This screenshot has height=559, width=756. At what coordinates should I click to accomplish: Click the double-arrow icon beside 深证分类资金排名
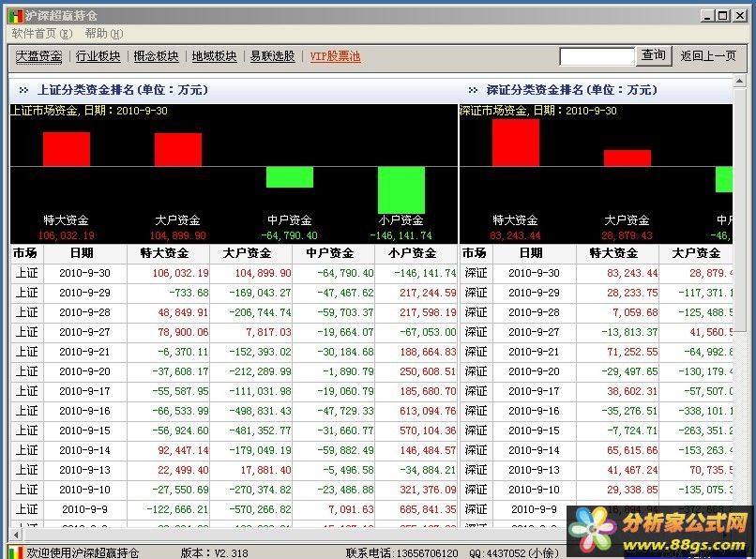point(473,90)
